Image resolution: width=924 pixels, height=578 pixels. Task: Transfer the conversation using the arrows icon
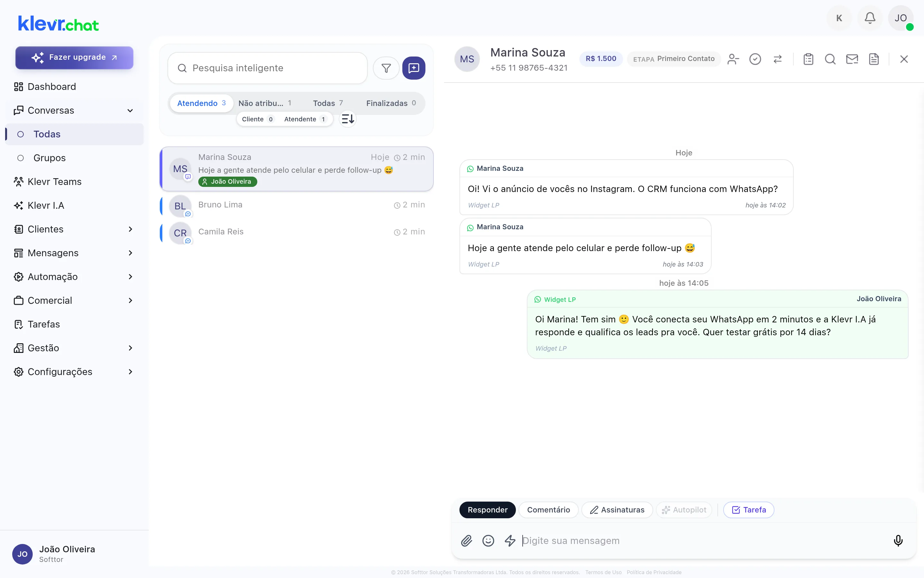pyautogui.click(x=777, y=59)
